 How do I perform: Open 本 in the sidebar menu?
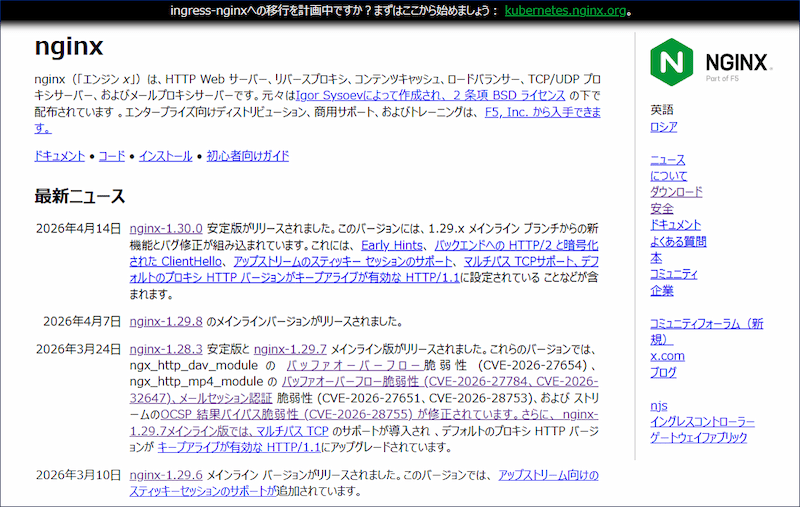656,258
